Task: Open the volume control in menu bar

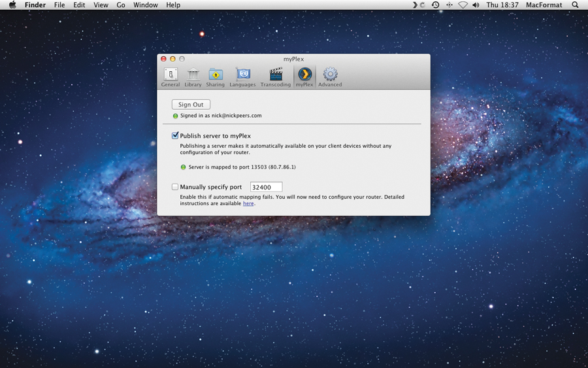Action: point(476,5)
